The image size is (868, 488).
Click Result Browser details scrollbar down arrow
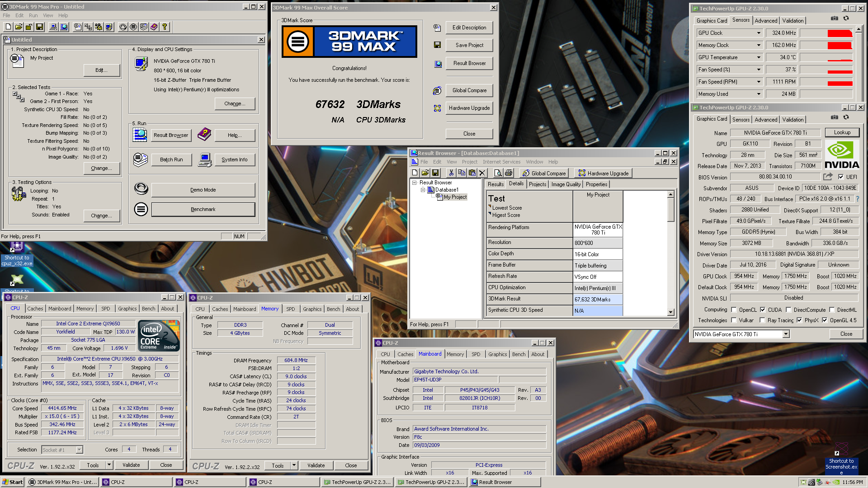[x=670, y=312]
